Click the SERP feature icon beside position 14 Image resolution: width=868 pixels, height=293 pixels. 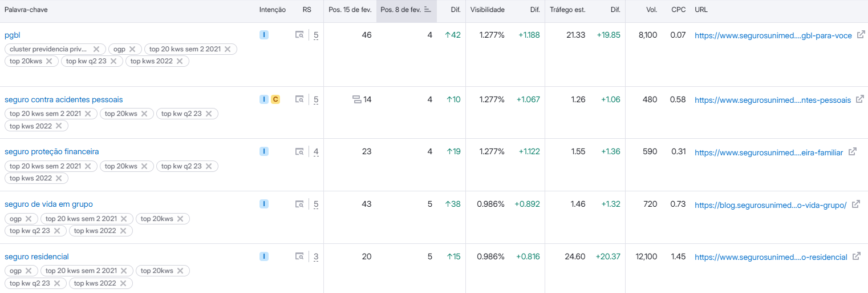point(357,100)
